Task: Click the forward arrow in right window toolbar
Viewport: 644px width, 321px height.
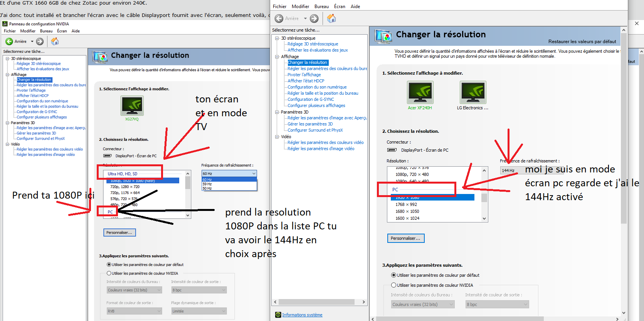Action: point(314,18)
